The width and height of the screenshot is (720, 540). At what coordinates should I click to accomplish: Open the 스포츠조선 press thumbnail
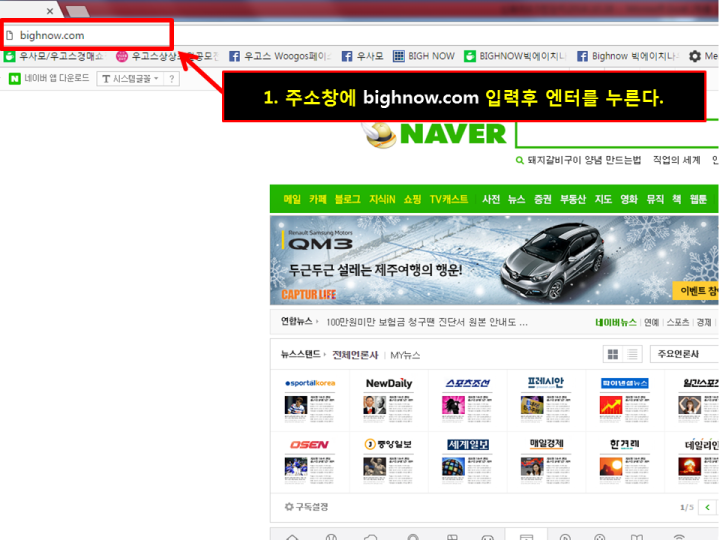[x=467, y=400]
